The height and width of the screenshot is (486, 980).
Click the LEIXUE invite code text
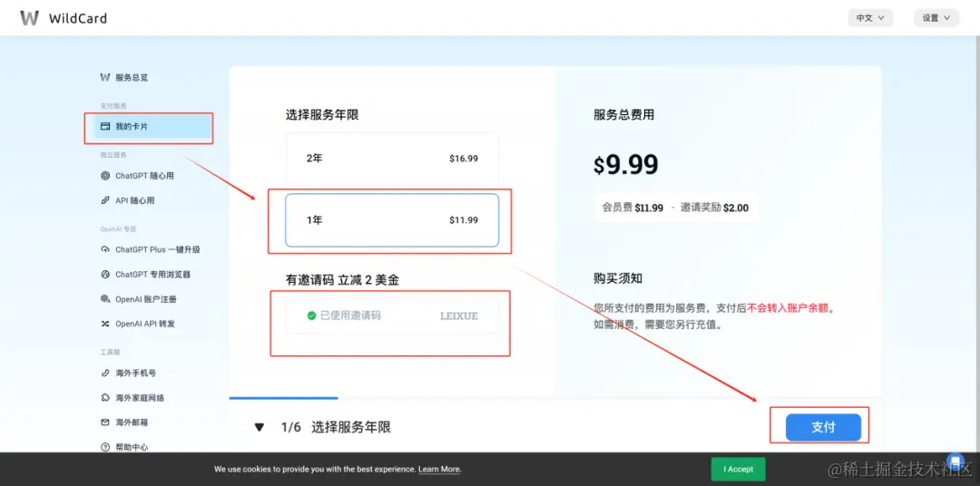tap(459, 316)
